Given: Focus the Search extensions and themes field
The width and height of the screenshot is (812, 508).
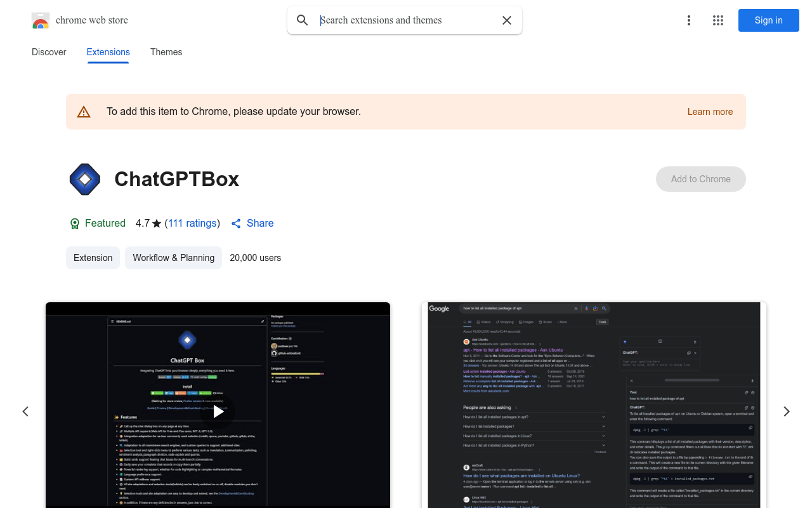Looking at the screenshot, I should pos(405,20).
